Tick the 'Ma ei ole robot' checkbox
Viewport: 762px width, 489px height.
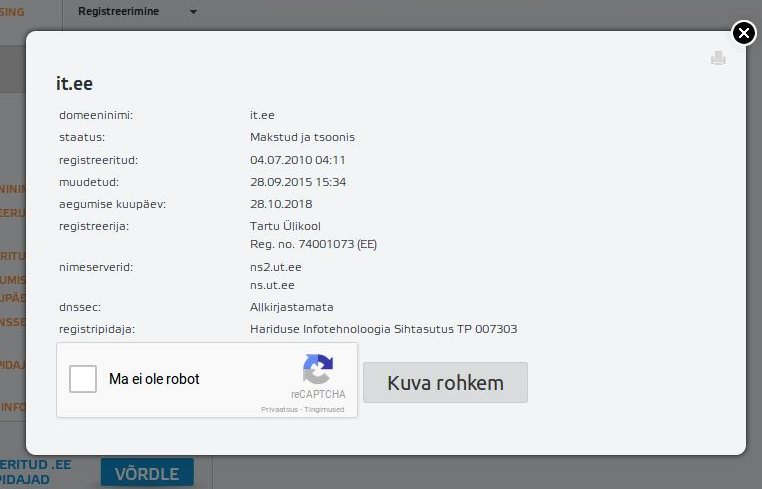[x=83, y=379]
